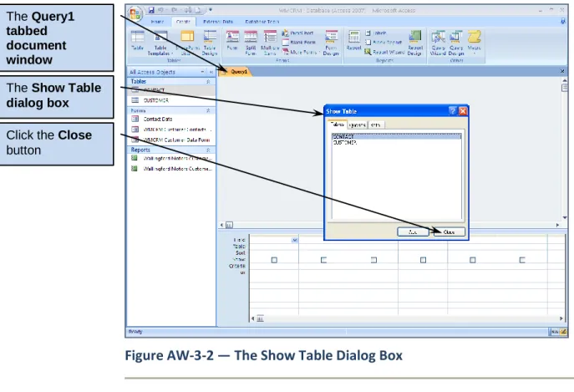Select Queries tab in Show Table dialog
The width and height of the screenshot is (574, 392).
[358, 125]
